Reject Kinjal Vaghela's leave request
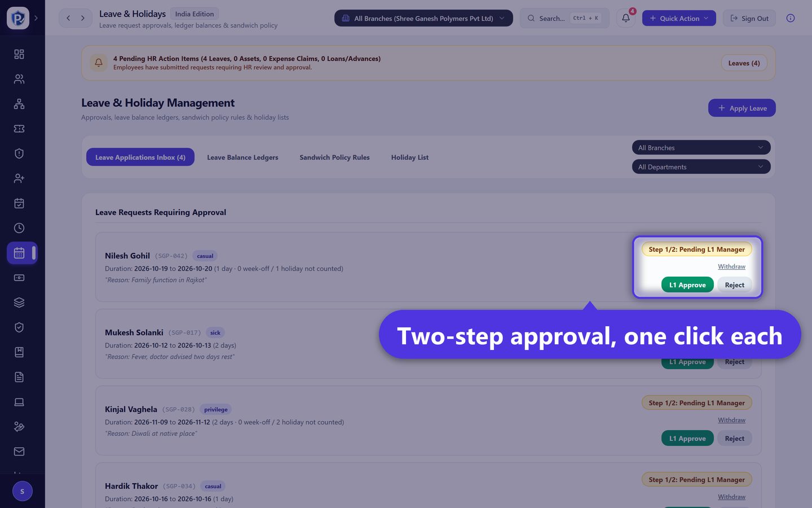 (x=735, y=439)
